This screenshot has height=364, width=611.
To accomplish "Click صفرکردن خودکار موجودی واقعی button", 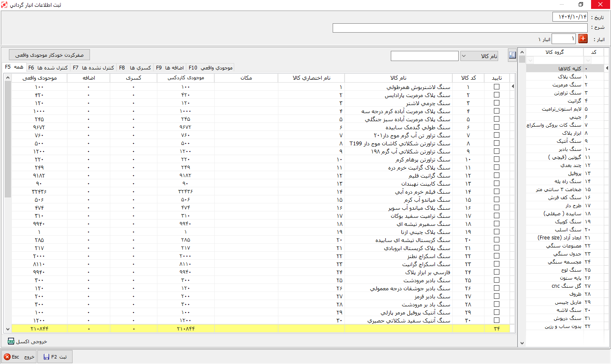I will pyautogui.click(x=49, y=55).
